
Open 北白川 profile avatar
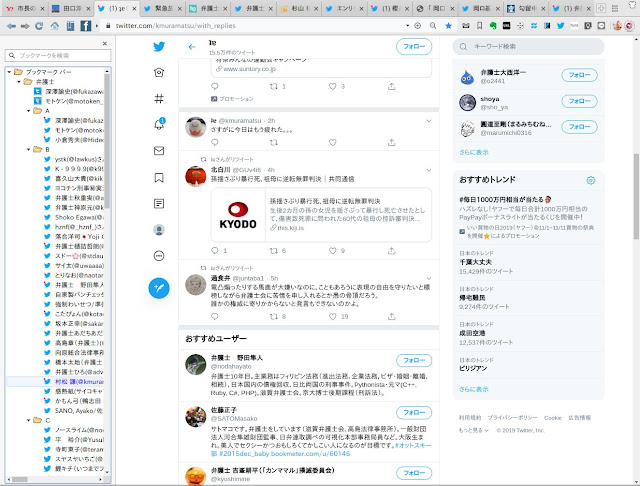196,176
